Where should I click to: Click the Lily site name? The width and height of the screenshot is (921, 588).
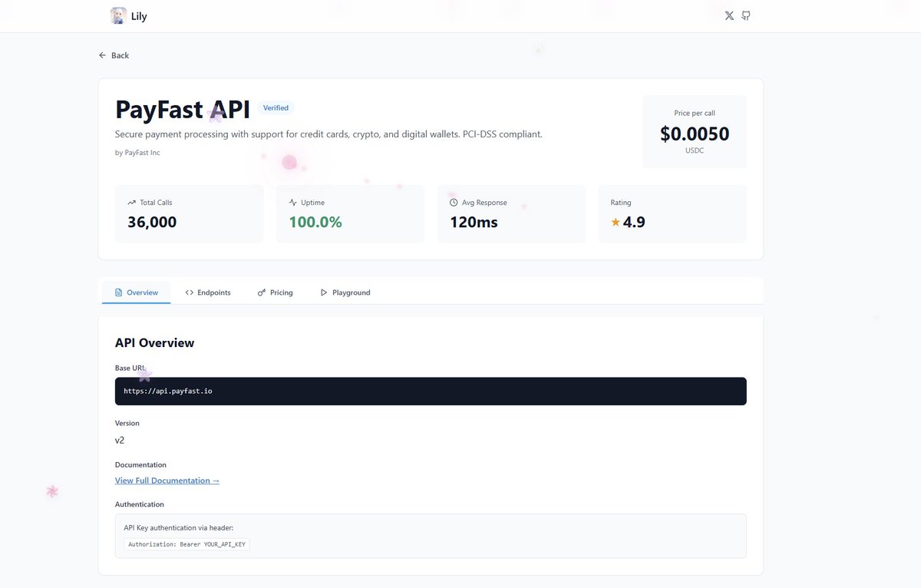pyautogui.click(x=139, y=16)
